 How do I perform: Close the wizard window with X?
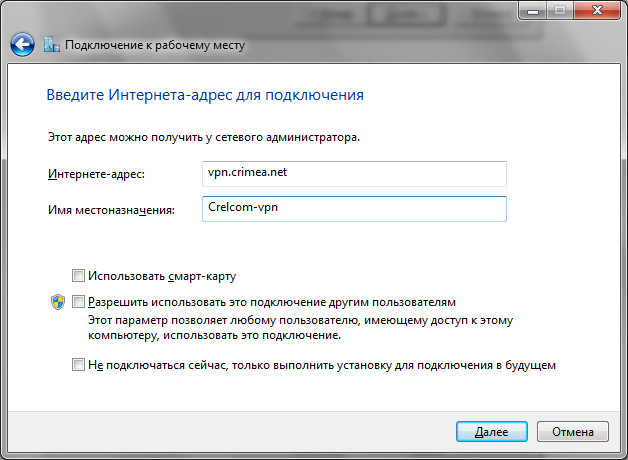[597, 10]
